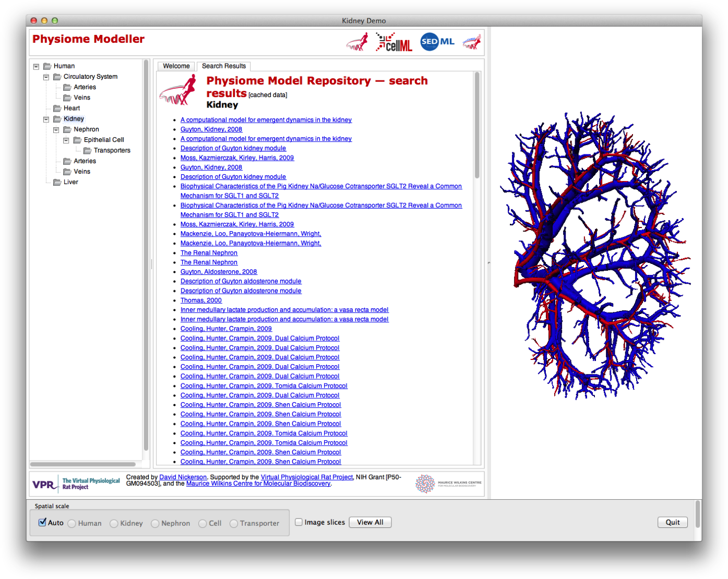728x579 pixels.
Task: Enable the Image slices checkbox
Action: pos(298,522)
